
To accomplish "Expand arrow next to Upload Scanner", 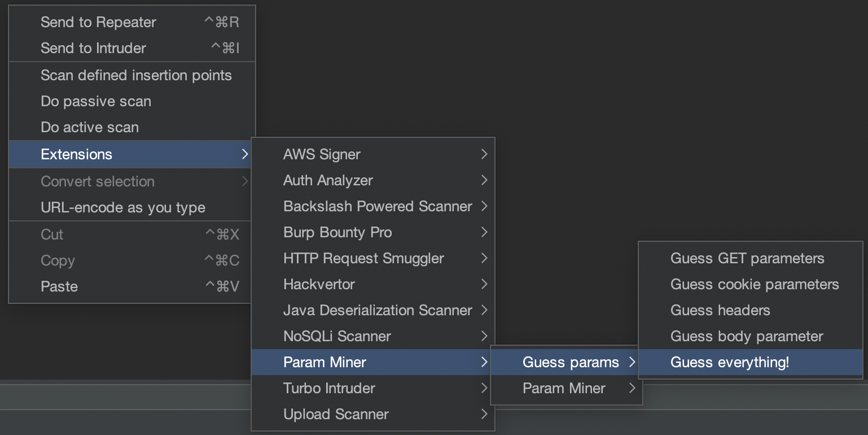I will point(484,414).
